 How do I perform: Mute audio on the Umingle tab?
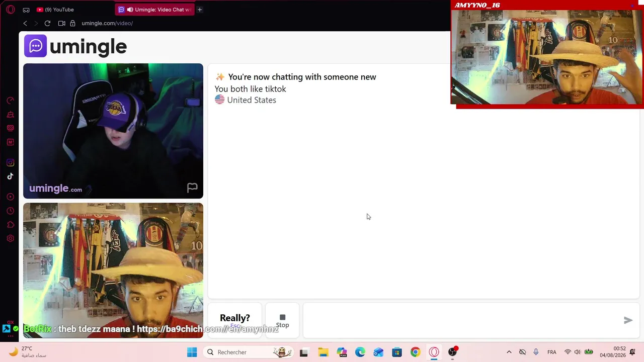[x=130, y=10]
